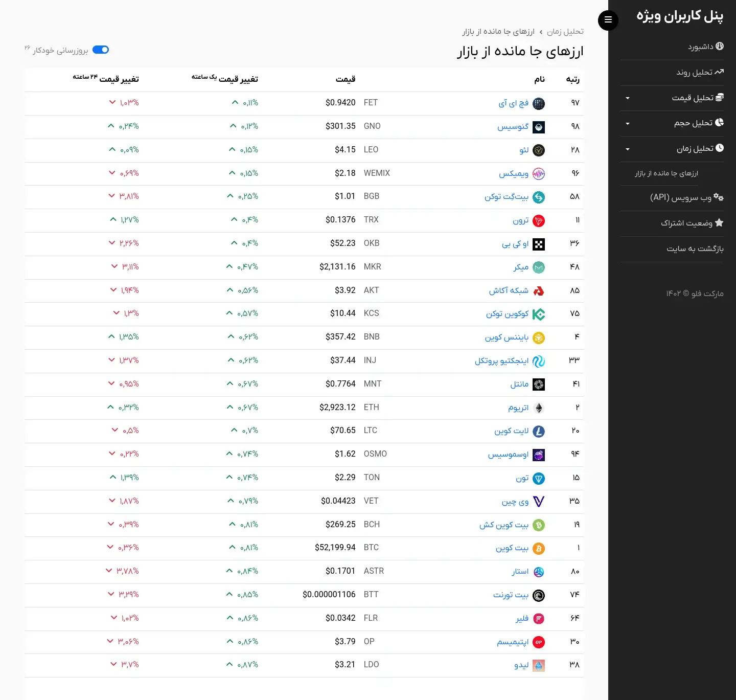
Task: Open the ترون coin link
Action: (x=521, y=220)
